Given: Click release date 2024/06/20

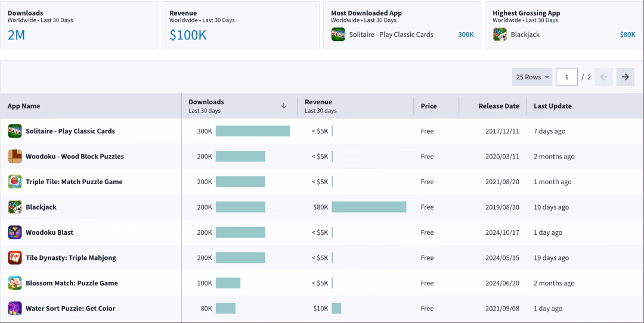Looking at the screenshot, I should [x=502, y=283].
